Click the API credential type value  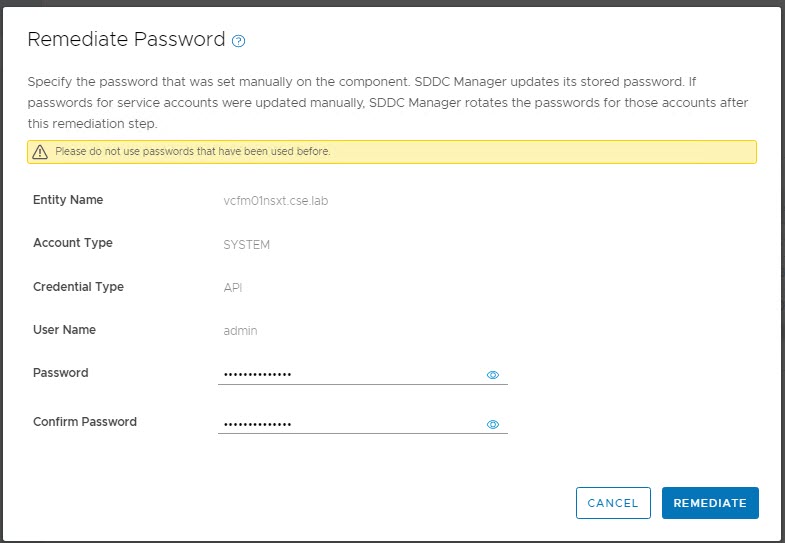233,288
